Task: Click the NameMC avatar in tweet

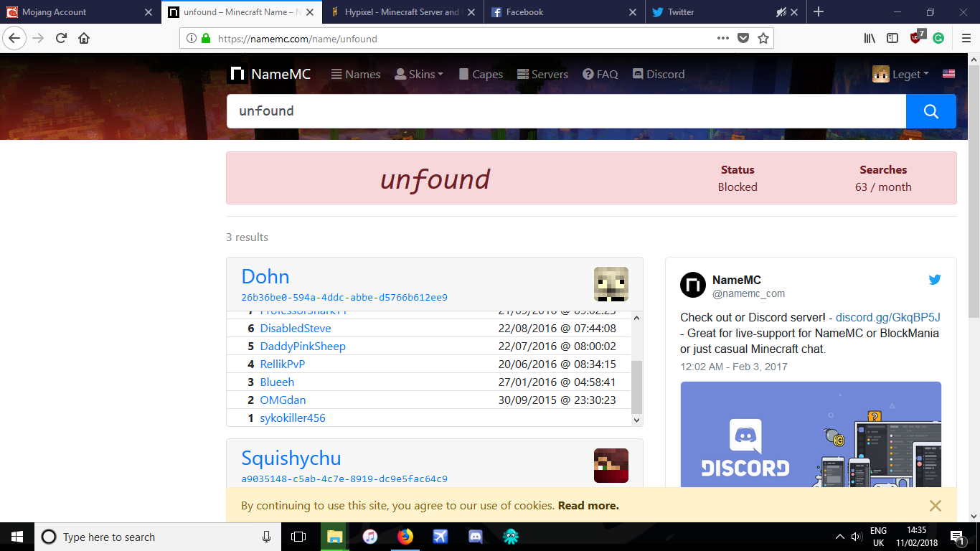Action: (693, 285)
